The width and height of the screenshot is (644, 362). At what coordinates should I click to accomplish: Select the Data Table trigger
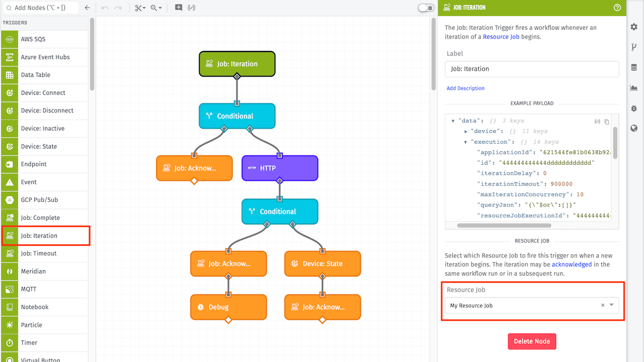[44, 75]
